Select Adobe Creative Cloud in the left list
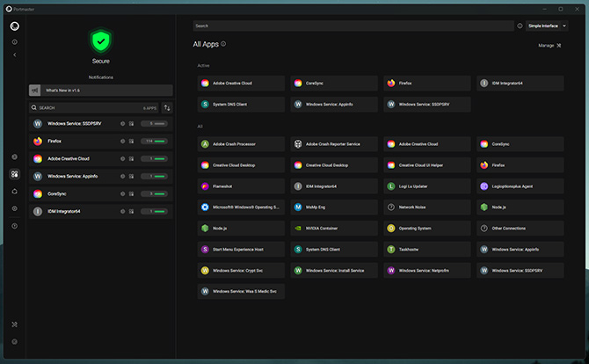Viewport: 589px width, 364px height. click(x=101, y=158)
